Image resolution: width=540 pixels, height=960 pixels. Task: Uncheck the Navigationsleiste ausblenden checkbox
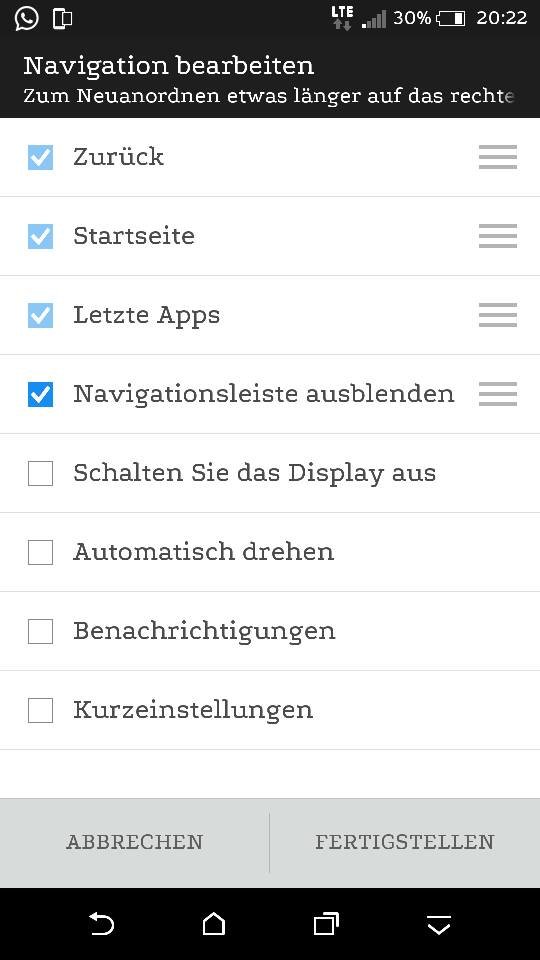pyautogui.click(x=40, y=394)
